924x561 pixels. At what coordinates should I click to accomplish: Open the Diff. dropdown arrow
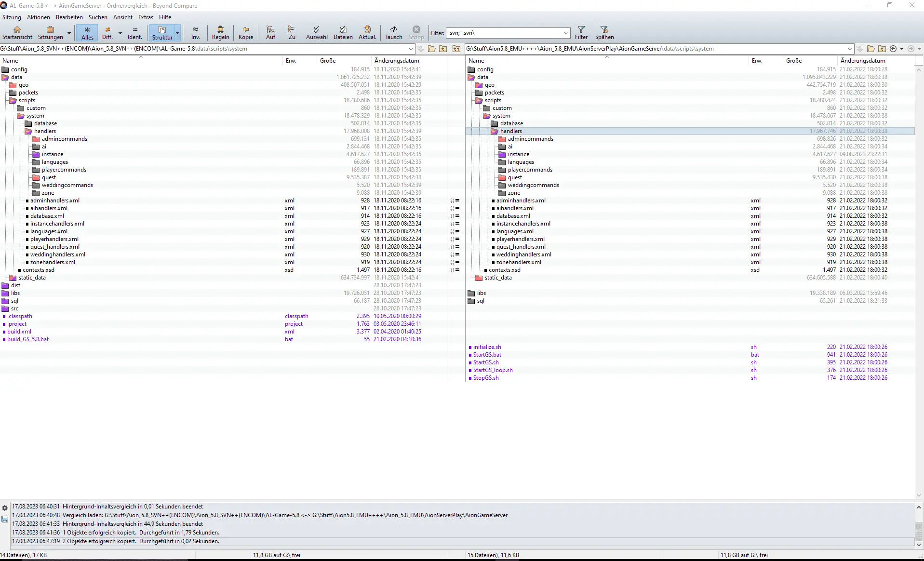[120, 33]
